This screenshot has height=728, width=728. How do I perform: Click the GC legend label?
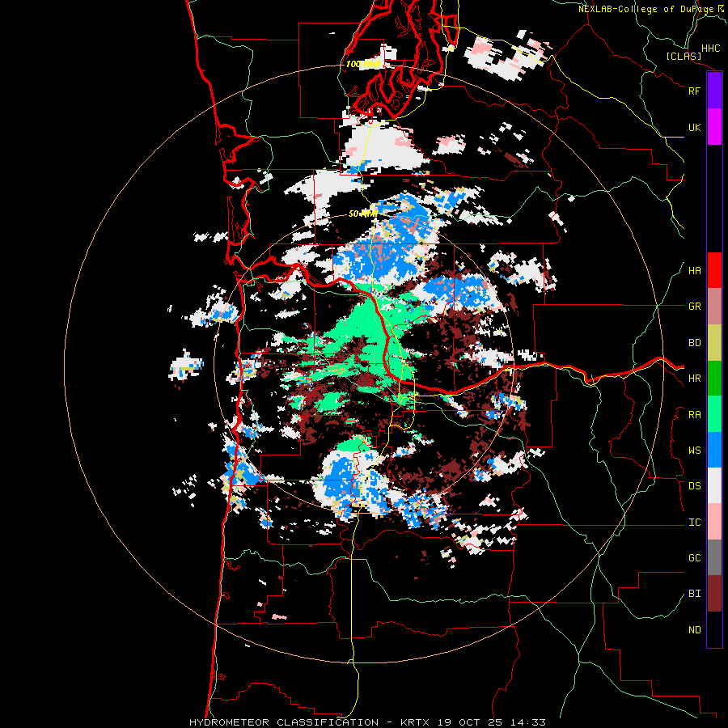[694, 558]
